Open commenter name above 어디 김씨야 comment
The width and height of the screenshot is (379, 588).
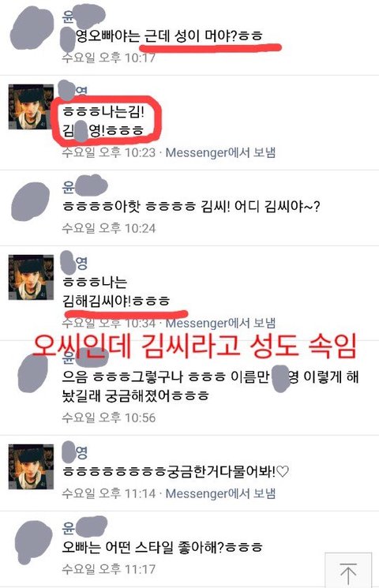tap(84, 186)
